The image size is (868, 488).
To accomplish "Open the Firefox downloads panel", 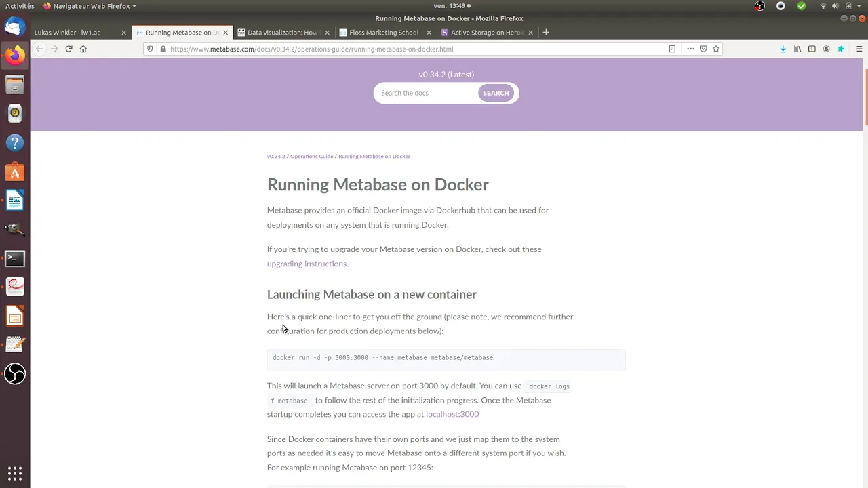I will tap(783, 49).
